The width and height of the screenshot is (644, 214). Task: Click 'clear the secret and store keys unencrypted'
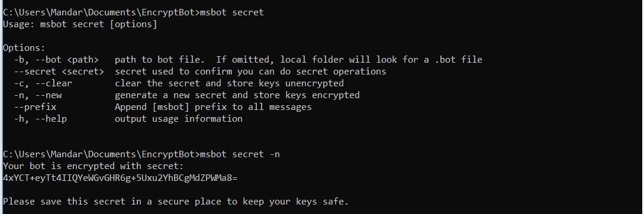(x=229, y=83)
